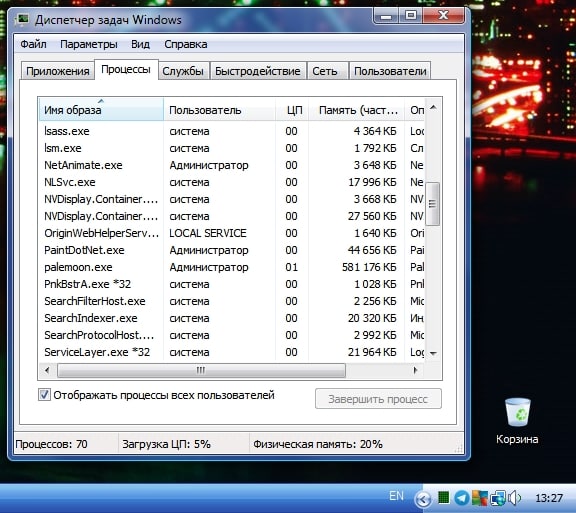The image size is (576, 513).
Task: Click the process list scroll down arrow
Action: (x=433, y=353)
